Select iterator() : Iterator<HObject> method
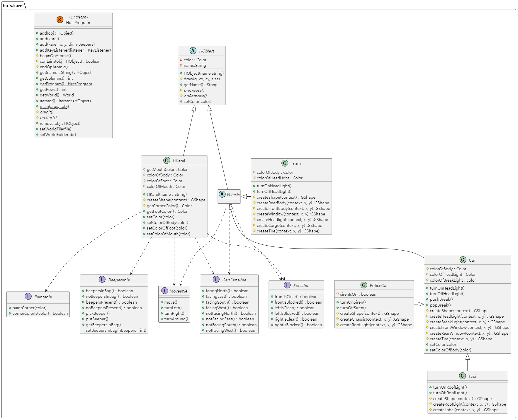The width and height of the screenshot is (518, 420). [66, 101]
